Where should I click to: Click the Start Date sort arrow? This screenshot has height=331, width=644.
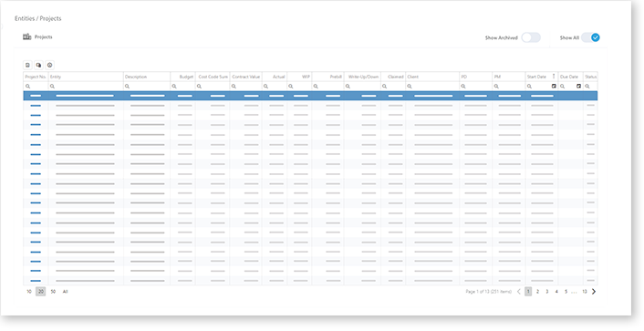554,77
